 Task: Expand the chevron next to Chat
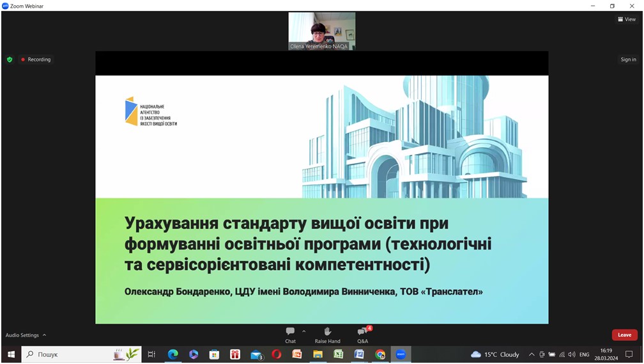tap(303, 331)
